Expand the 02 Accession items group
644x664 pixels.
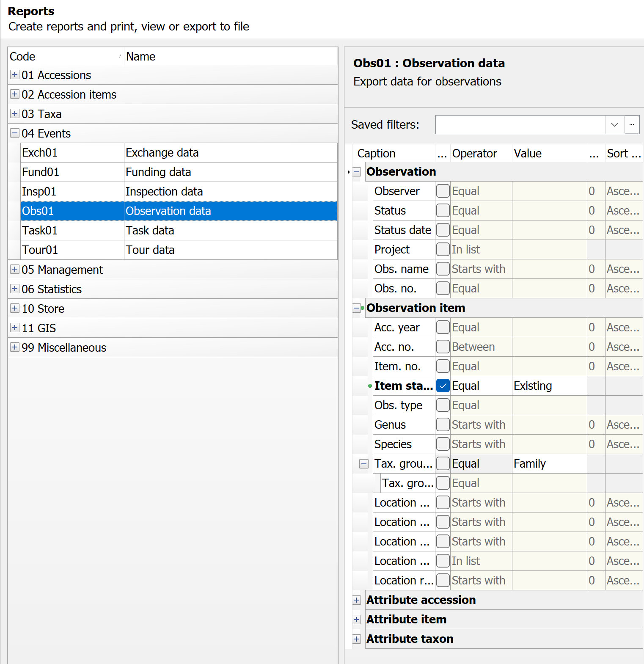[x=15, y=94]
